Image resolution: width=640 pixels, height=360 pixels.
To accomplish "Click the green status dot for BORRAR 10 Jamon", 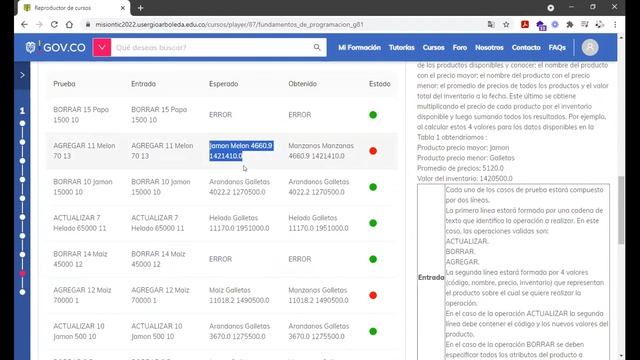I will click(x=373, y=187).
